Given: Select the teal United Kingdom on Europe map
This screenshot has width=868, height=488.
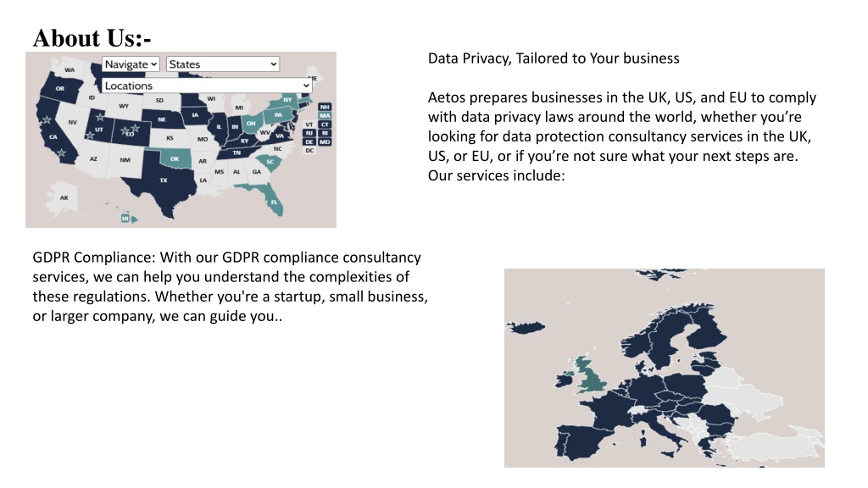Looking at the screenshot, I should click(590, 375).
